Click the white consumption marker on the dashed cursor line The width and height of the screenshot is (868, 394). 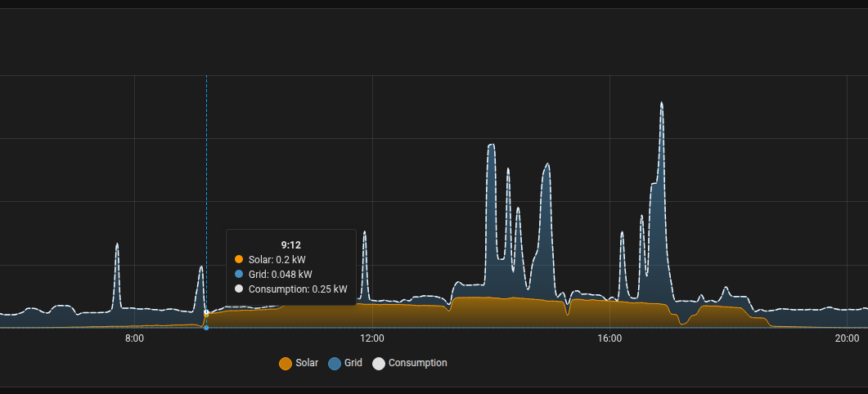click(x=206, y=313)
